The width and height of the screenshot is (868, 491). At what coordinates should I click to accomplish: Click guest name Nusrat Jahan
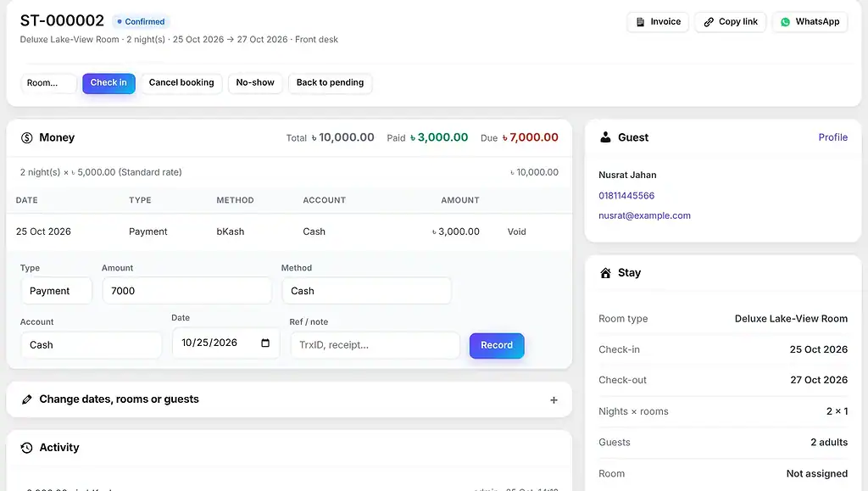(627, 175)
